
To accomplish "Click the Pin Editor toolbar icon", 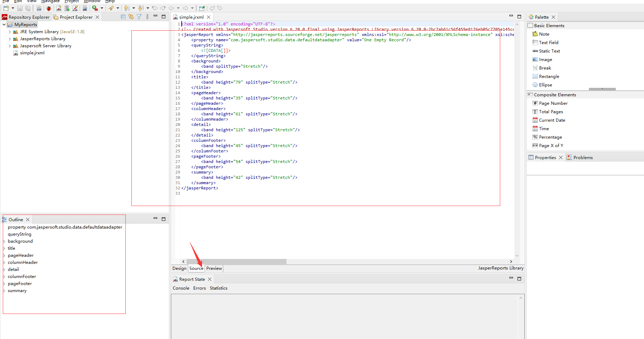I will [202, 8].
